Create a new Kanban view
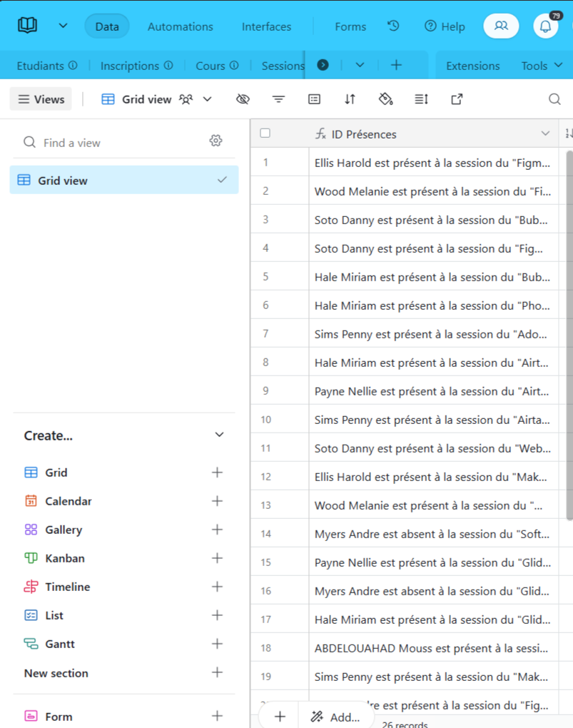Screen dimensions: 573x728 coord(64,558)
